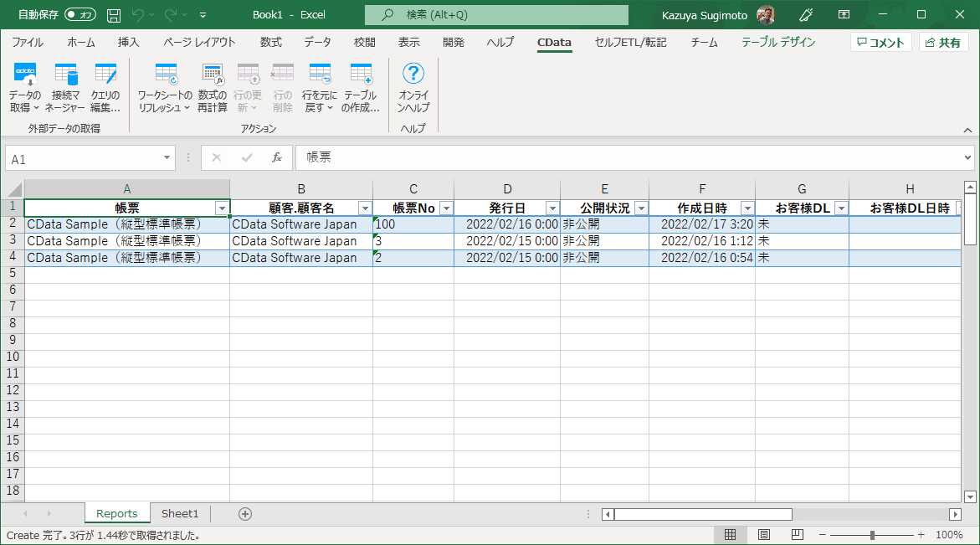The width and height of the screenshot is (980, 545).
Task: Switch to the Sheet1 worksheet tab
Action: coord(180,514)
